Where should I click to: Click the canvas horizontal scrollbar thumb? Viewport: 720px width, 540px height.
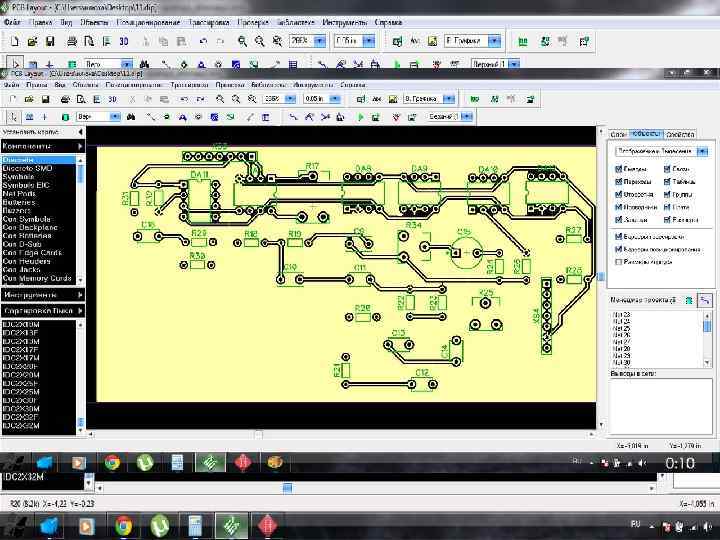(x=259, y=434)
